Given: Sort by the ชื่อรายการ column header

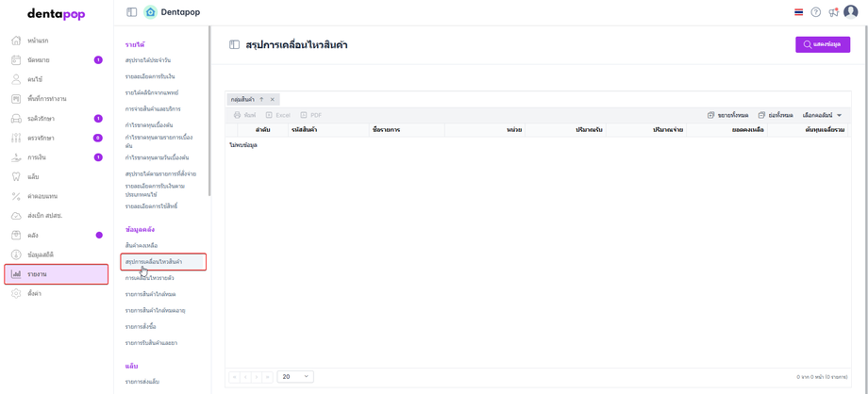Looking at the screenshot, I should (x=407, y=130).
